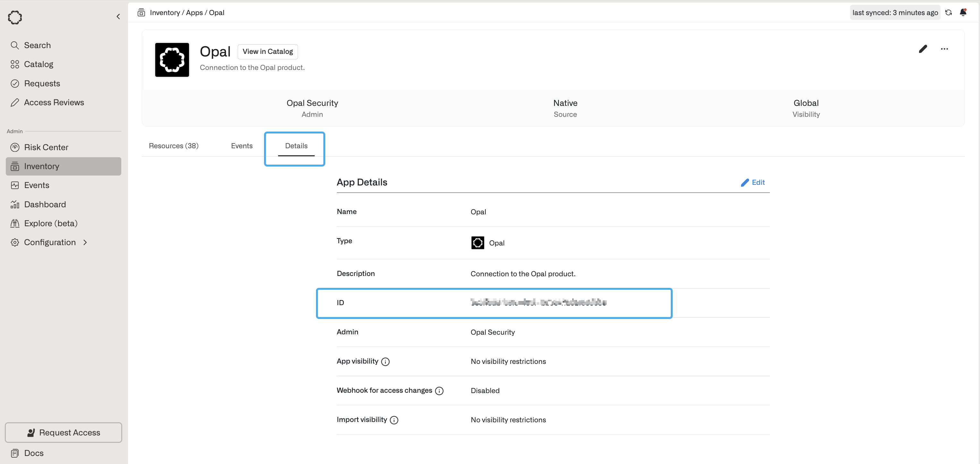This screenshot has width=980, height=464.
Task: Switch to the Events tab
Action: (242, 146)
